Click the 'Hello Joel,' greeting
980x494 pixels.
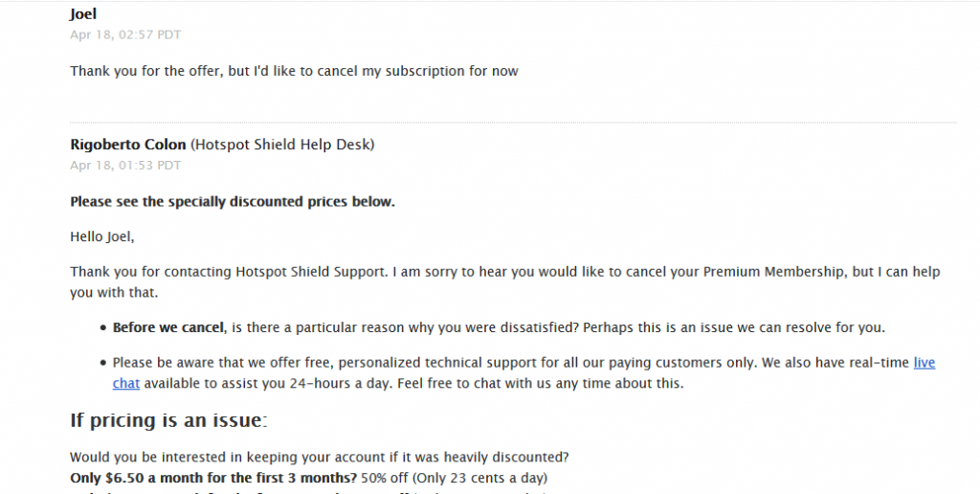click(x=101, y=237)
